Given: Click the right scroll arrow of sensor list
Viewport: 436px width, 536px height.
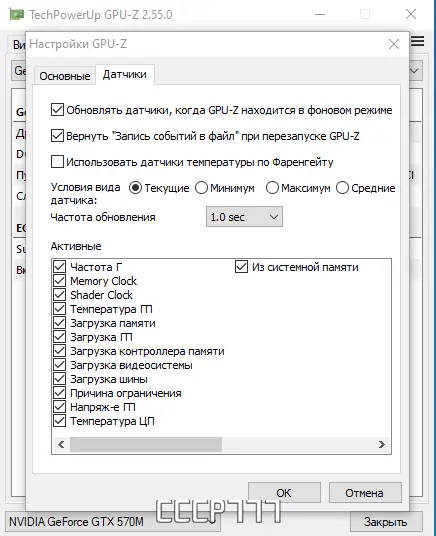Looking at the screenshot, I should (x=382, y=444).
